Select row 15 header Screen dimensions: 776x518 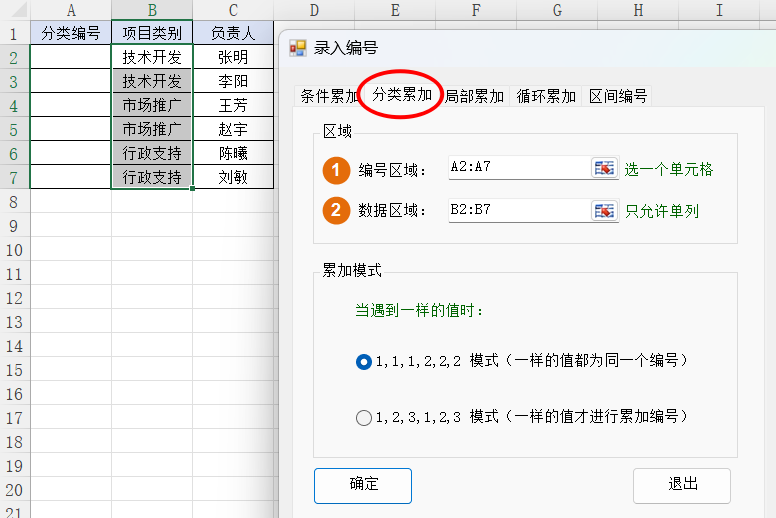tap(14, 370)
